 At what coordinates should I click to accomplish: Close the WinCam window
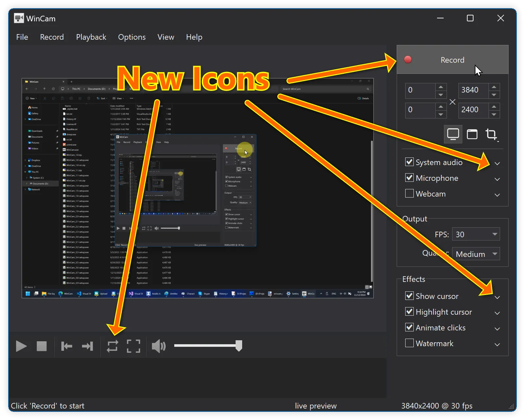click(500, 18)
